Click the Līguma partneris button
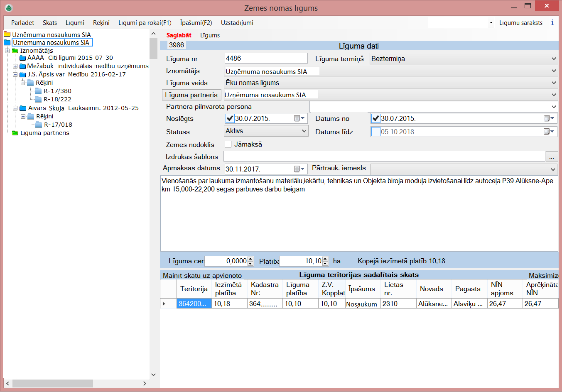 [x=191, y=95]
